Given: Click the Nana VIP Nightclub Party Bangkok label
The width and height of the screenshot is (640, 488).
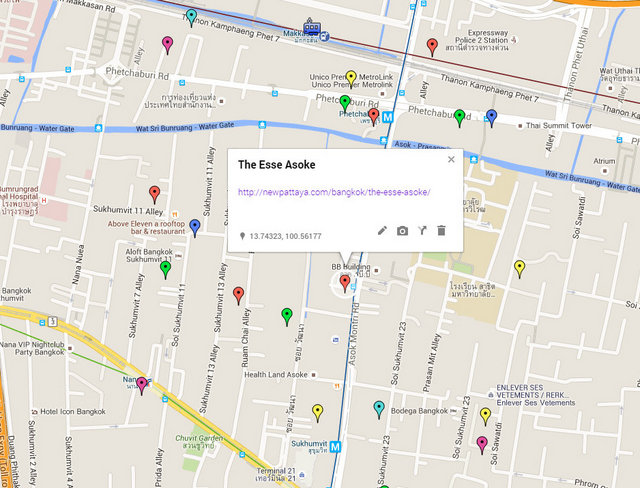Looking at the screenshot, I should 32,348.
